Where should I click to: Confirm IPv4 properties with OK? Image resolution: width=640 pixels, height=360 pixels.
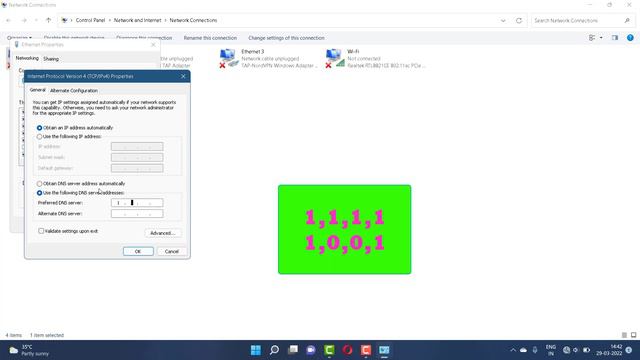[x=138, y=251]
